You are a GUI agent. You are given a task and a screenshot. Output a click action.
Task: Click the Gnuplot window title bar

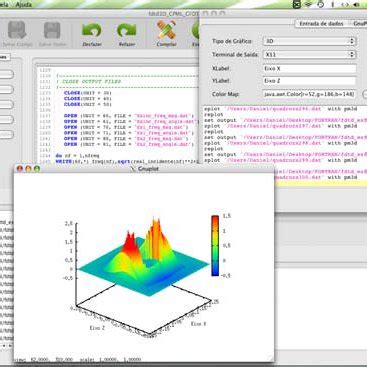point(144,169)
